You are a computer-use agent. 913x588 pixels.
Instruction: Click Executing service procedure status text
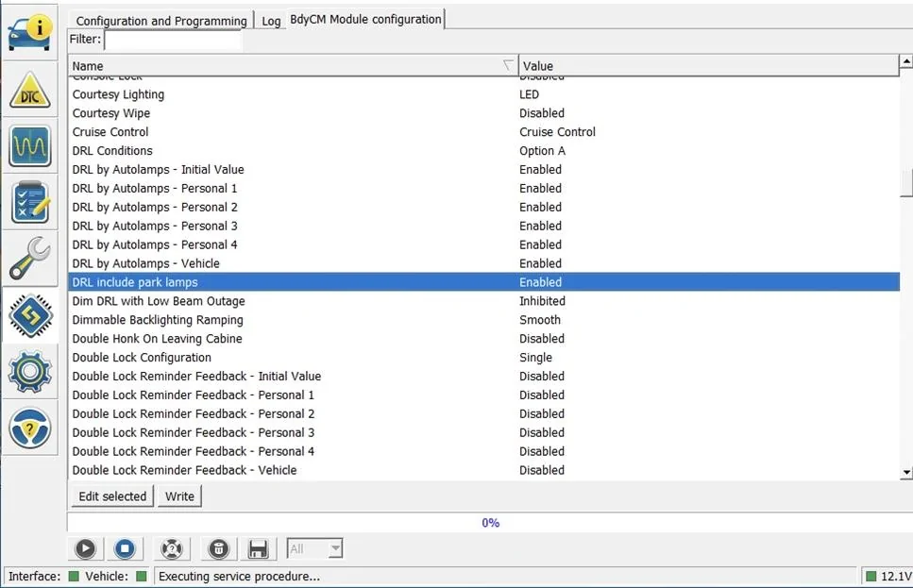[x=239, y=577]
